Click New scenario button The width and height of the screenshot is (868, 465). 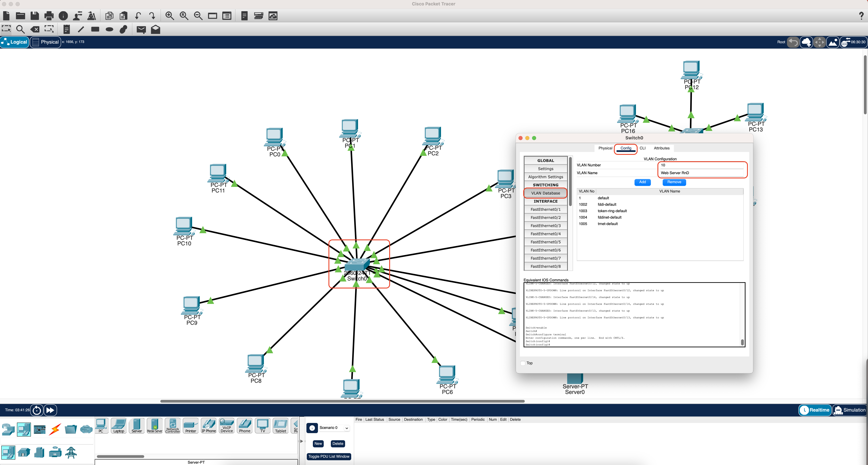(318, 444)
